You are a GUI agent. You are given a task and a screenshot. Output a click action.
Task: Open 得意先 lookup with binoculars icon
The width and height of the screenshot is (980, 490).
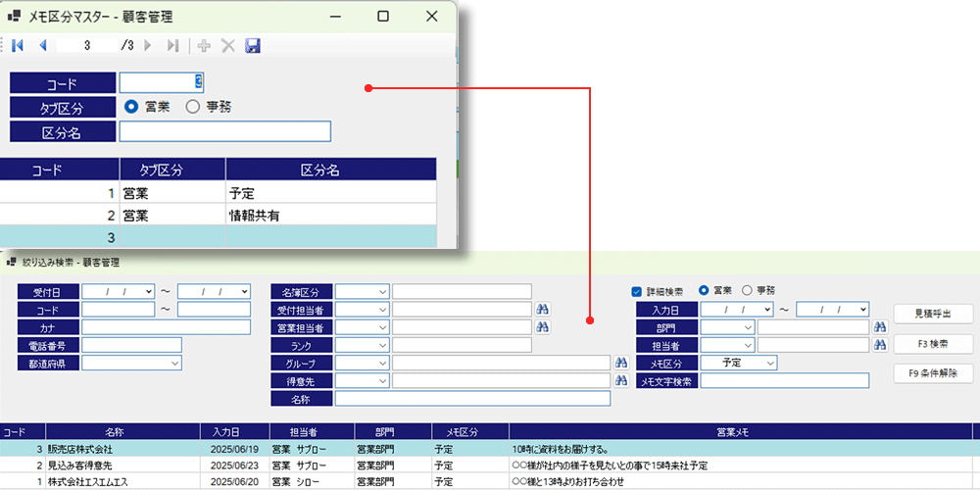621,380
